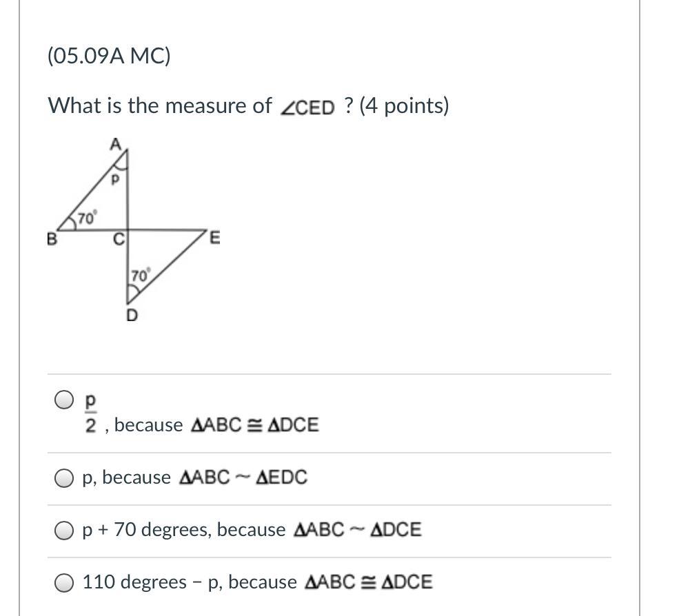Select the 'p + 70 degrees' radio option
Viewport: 679px width, 616px height.
[x=64, y=531]
